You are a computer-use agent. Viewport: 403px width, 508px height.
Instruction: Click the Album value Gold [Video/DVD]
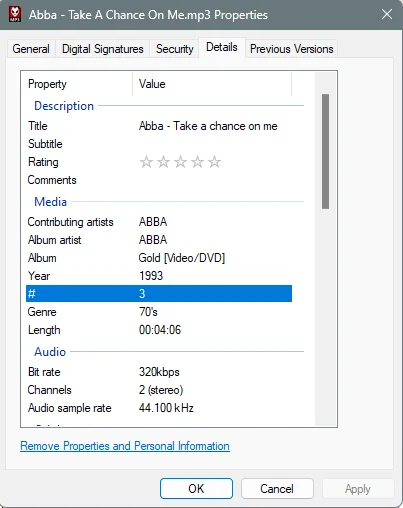point(182,258)
